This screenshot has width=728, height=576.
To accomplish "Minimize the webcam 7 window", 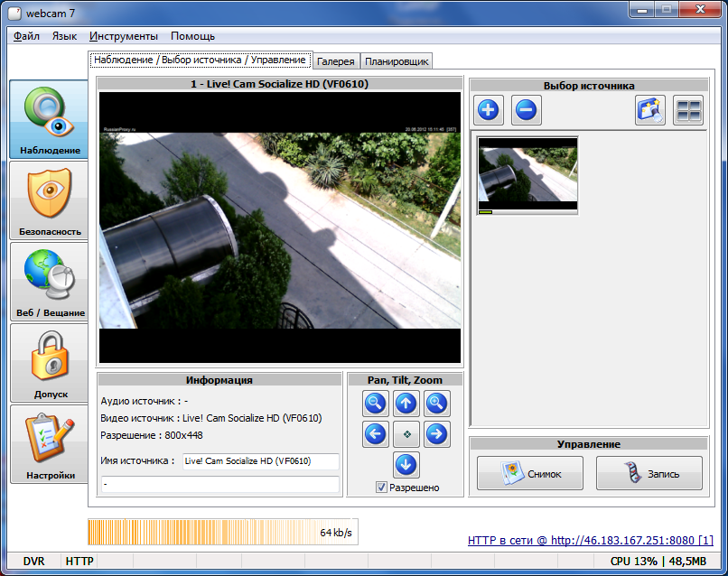I will (x=642, y=10).
